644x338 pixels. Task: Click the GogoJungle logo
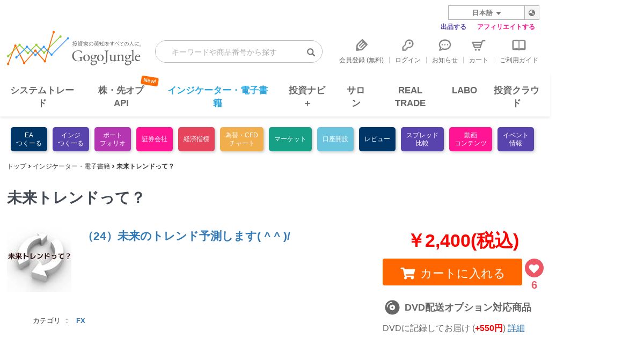tap(75, 48)
